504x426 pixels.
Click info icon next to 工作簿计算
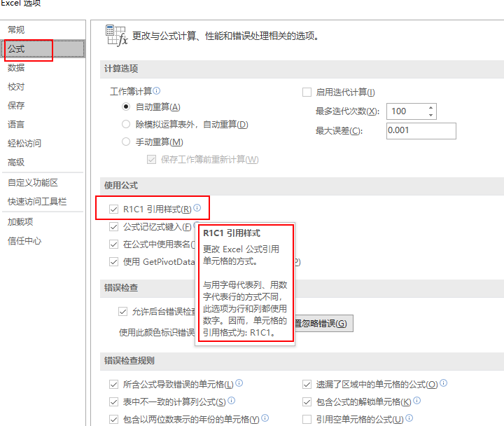(x=157, y=90)
